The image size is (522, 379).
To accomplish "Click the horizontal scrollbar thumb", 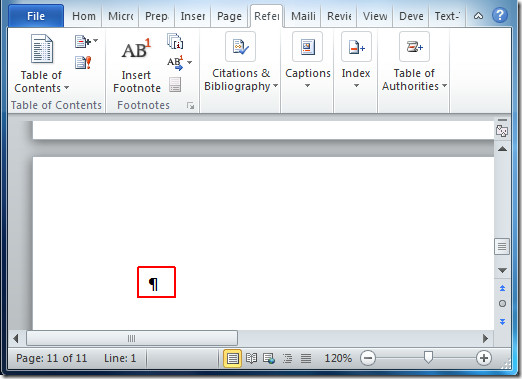I will [x=132, y=339].
